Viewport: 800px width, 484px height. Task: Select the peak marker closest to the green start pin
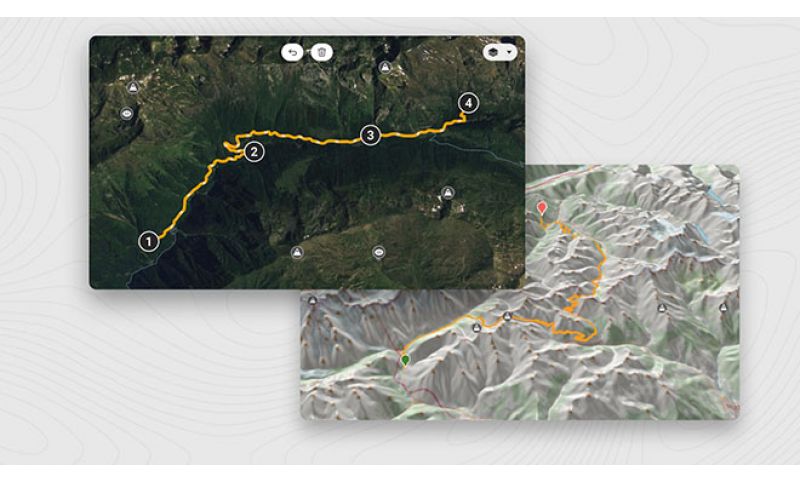(477, 327)
